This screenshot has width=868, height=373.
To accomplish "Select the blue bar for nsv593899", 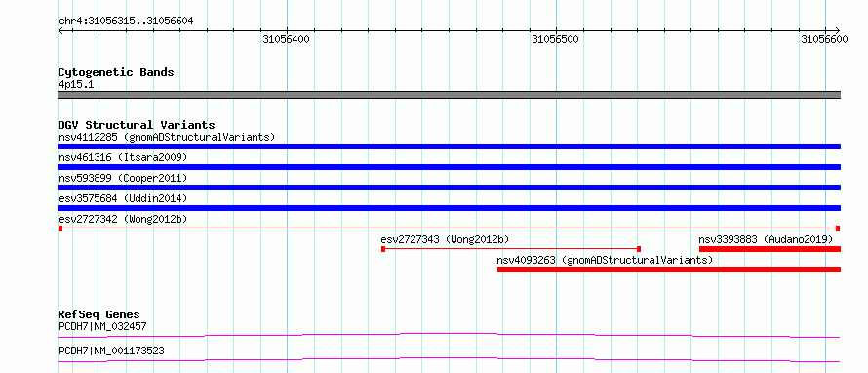I will (449, 187).
